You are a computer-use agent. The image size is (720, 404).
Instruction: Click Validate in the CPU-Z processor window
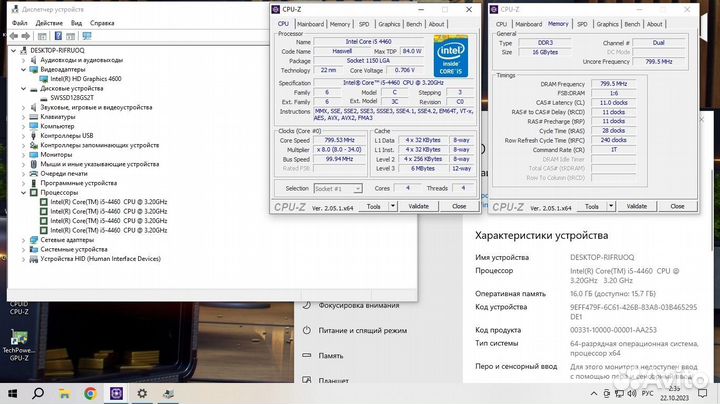[x=419, y=206]
